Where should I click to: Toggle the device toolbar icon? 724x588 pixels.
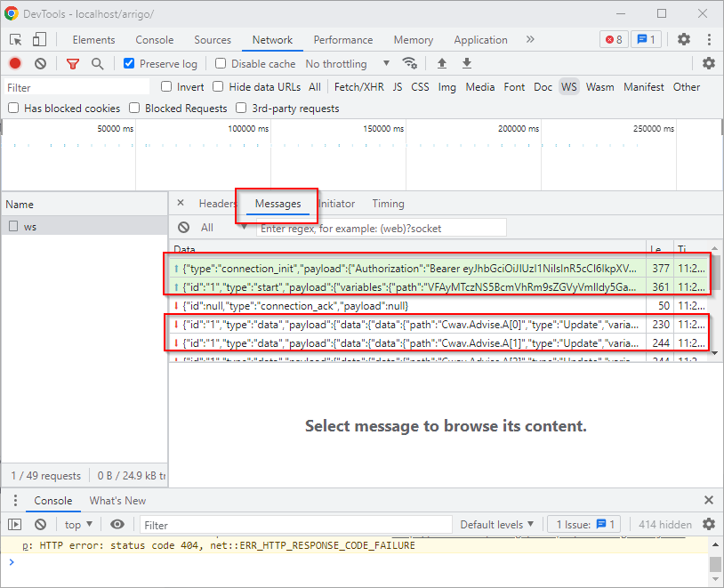pos(39,40)
